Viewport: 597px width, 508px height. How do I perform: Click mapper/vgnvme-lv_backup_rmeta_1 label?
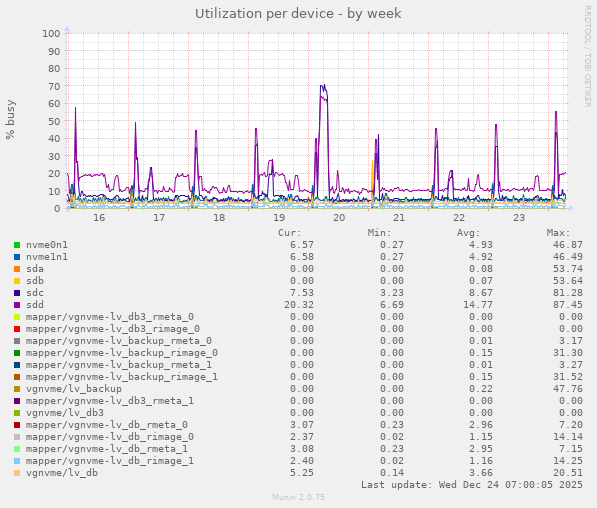(x=119, y=365)
